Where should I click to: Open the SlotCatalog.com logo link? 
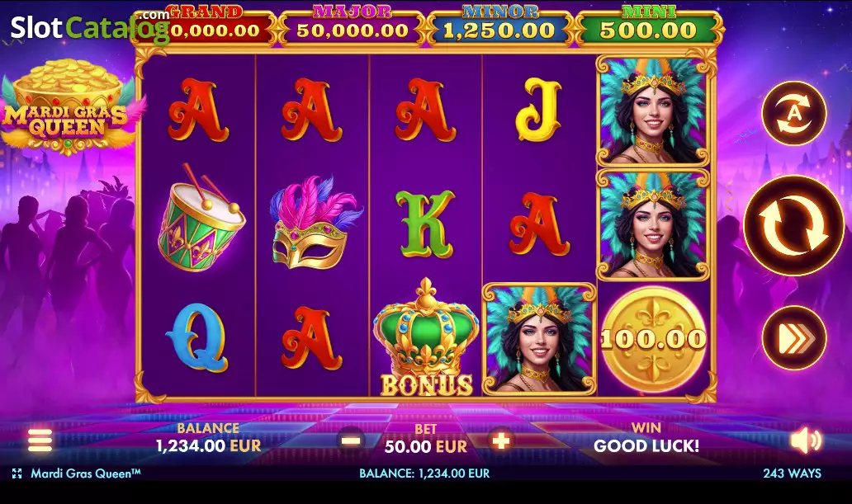(90, 26)
